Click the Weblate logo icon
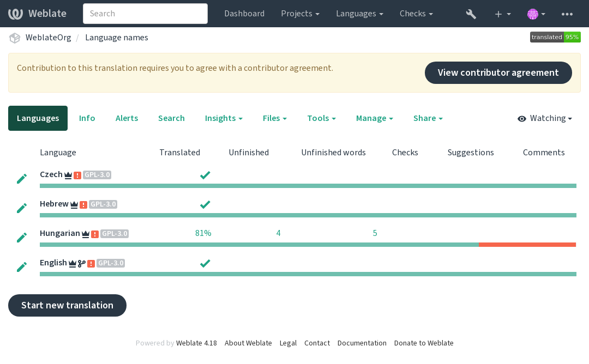The image size is (589, 364). [16, 14]
